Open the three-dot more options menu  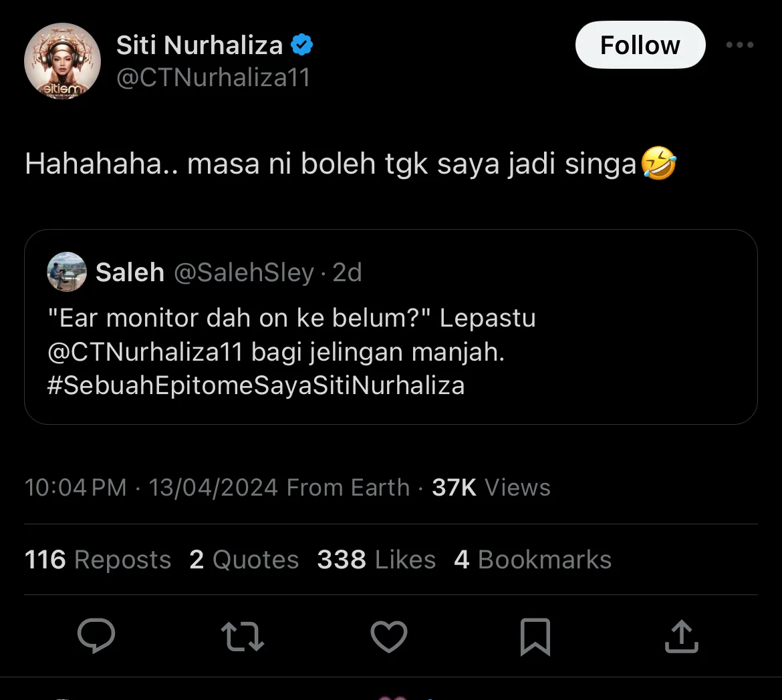coord(740,45)
